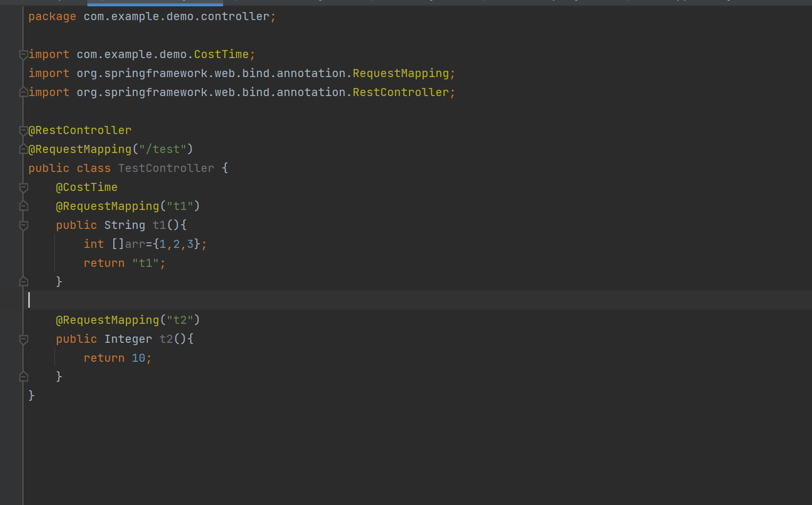Collapse the t2() method body fold marker
The image size is (812, 505).
24,339
